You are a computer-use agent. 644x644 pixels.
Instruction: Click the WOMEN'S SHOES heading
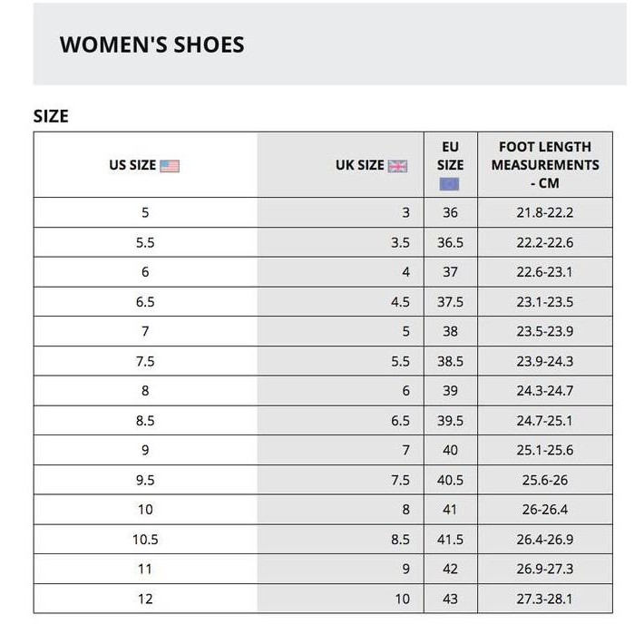pos(151,44)
